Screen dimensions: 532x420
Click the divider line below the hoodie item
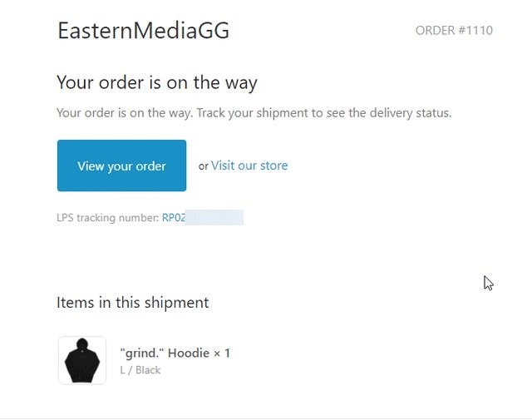(266, 418)
